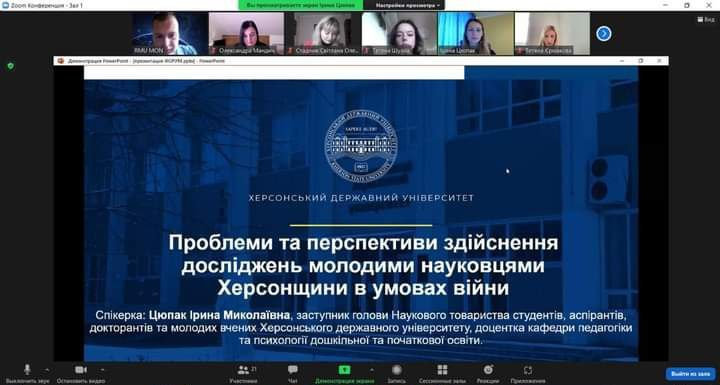Open the Приложения apps panel
This screenshot has height=385, width=720.
point(528,373)
